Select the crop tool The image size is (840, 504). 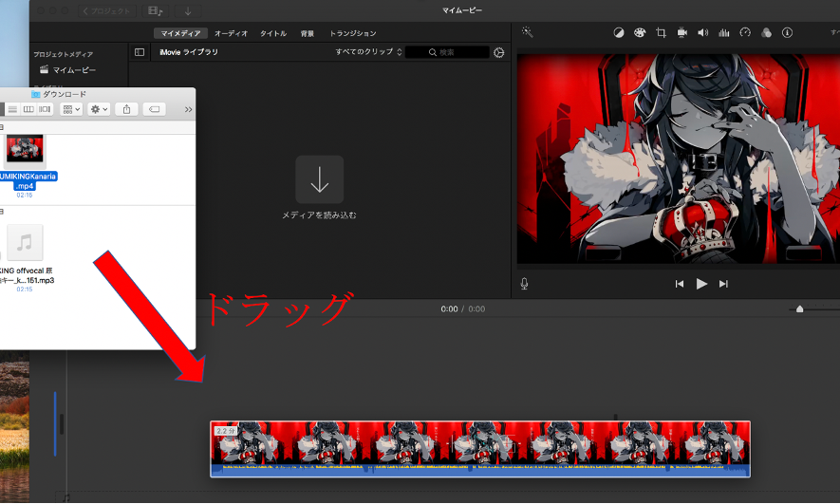[x=661, y=32]
